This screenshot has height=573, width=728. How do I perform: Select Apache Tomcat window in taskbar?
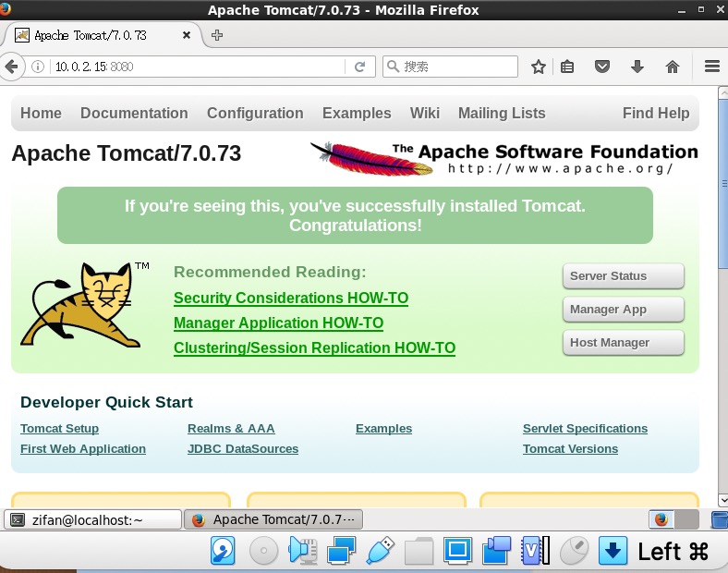(273, 519)
